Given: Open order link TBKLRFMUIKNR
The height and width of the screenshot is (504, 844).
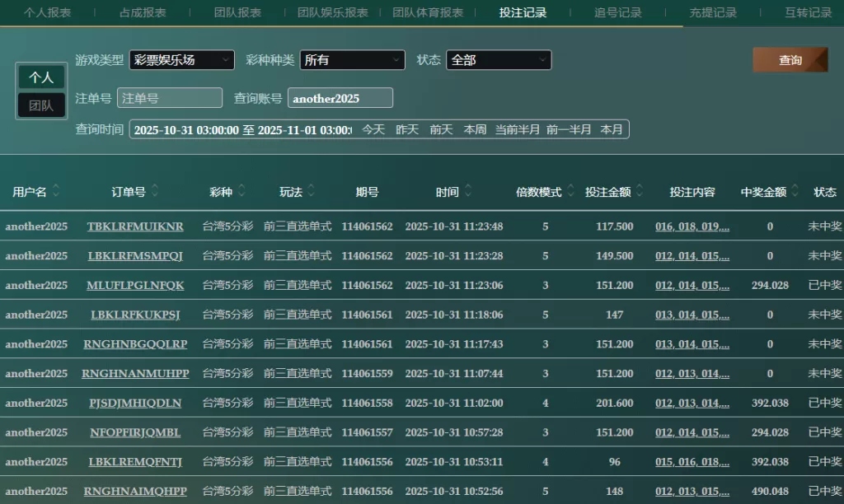Looking at the screenshot, I should pyautogui.click(x=135, y=226).
